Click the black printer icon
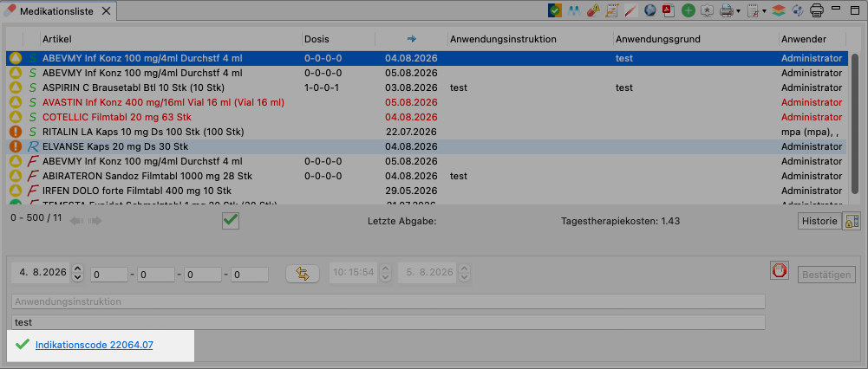This screenshot has height=369, width=868. pyautogui.click(x=817, y=10)
